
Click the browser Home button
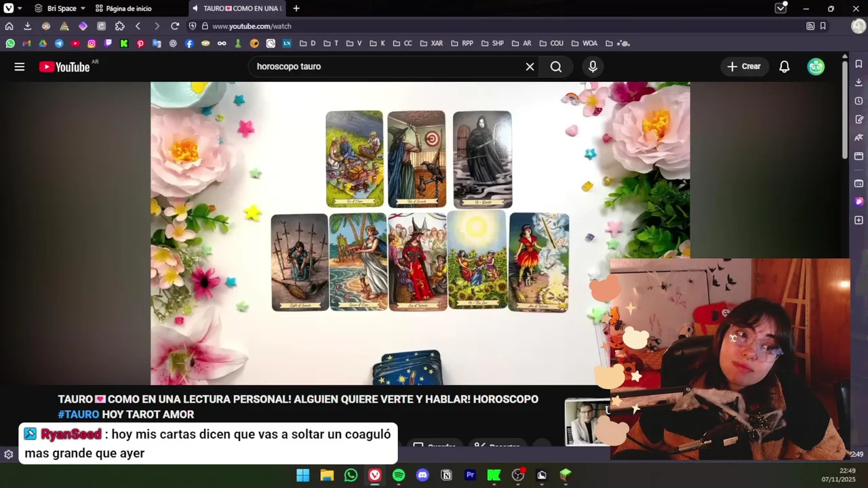click(x=9, y=26)
